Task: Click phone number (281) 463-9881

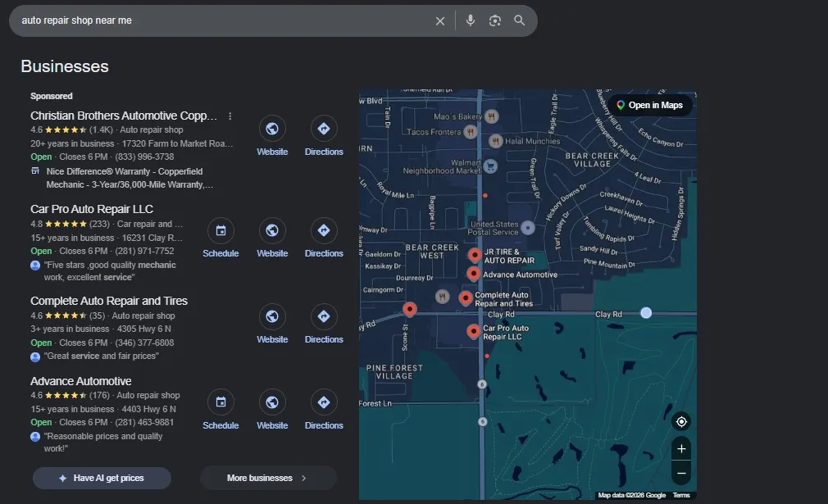Action: tap(144, 422)
